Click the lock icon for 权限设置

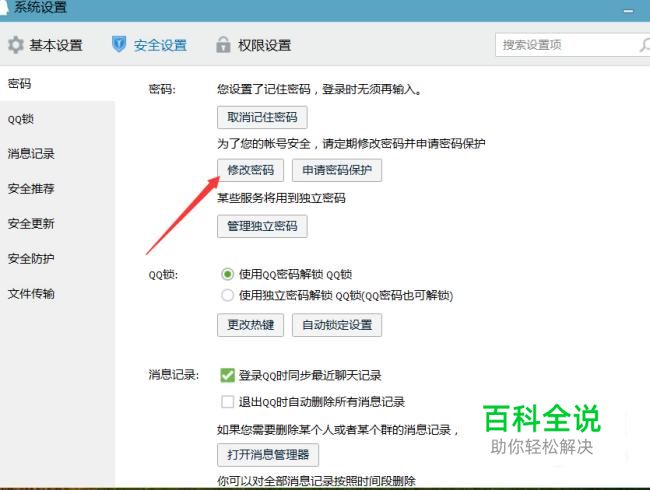pos(223,44)
